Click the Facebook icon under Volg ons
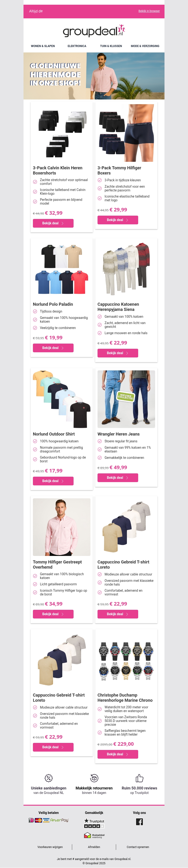This screenshot has width=188, height=868. click(x=139, y=821)
